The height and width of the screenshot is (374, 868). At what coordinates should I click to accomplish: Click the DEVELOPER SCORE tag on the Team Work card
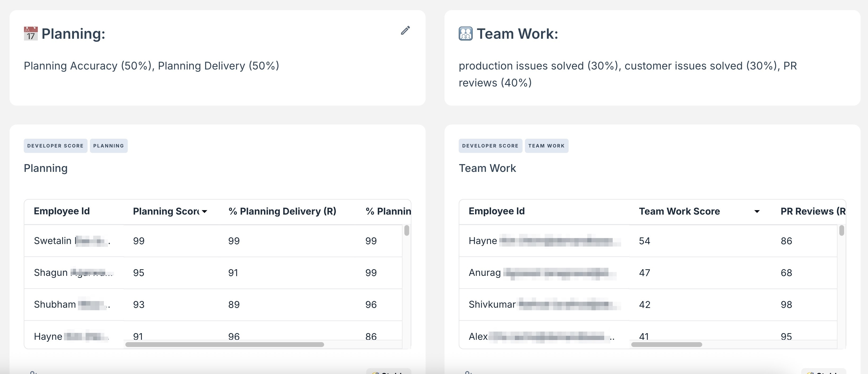click(490, 146)
